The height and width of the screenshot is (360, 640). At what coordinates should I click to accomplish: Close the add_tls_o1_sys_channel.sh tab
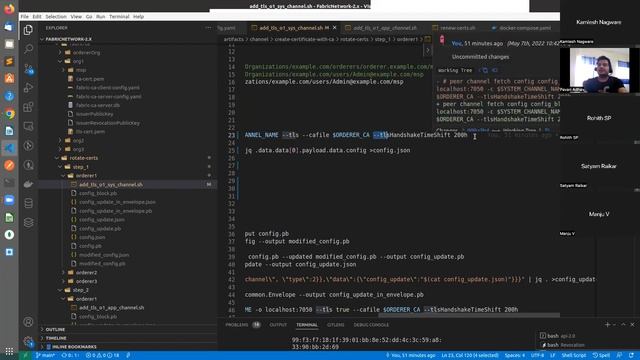point(335,28)
